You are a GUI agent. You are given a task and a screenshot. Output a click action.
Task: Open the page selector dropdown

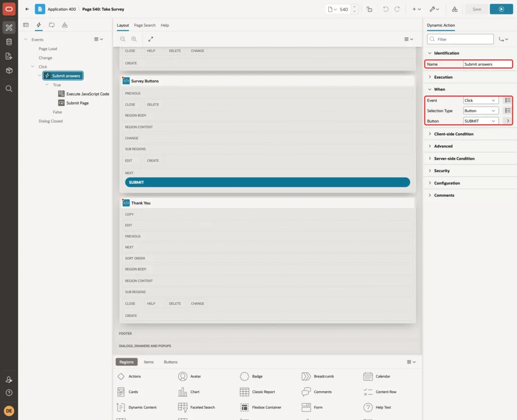pyautogui.click(x=332, y=9)
